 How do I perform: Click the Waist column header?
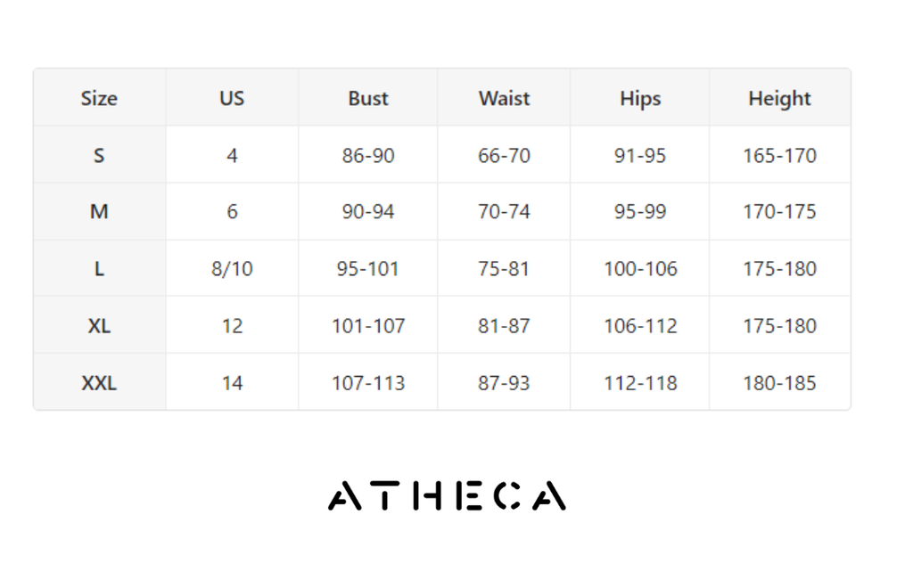point(504,98)
